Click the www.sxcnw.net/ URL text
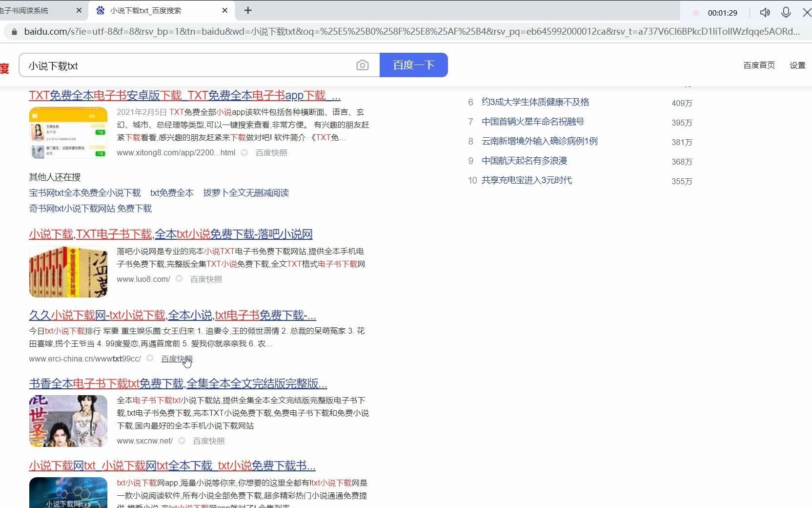Viewport: 812px width, 508px height. coord(145,441)
